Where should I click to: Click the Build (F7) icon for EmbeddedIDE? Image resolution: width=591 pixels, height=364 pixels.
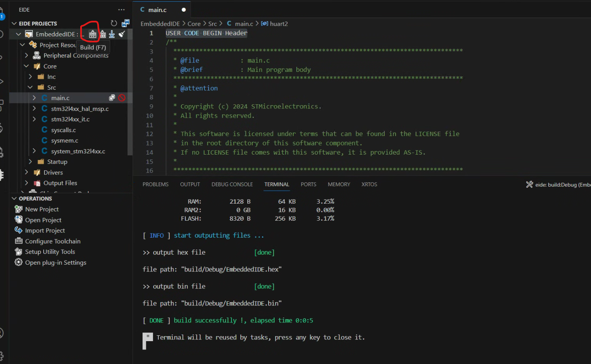93,34
